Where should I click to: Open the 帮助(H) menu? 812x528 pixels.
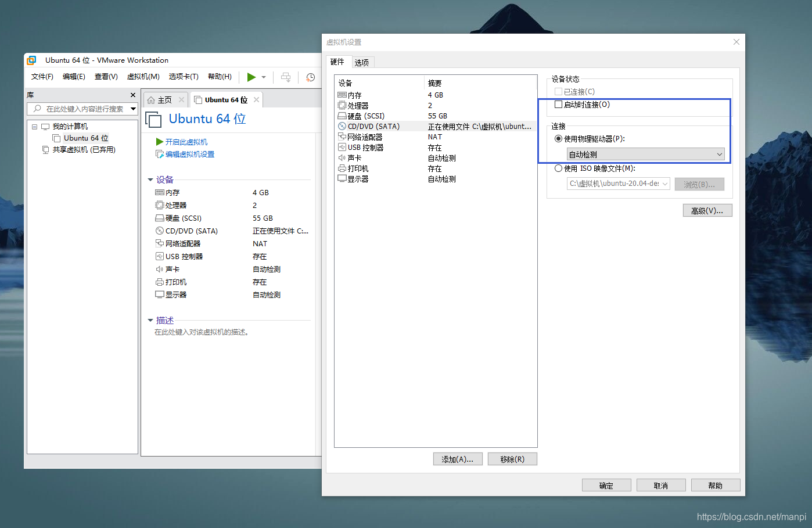pyautogui.click(x=220, y=77)
